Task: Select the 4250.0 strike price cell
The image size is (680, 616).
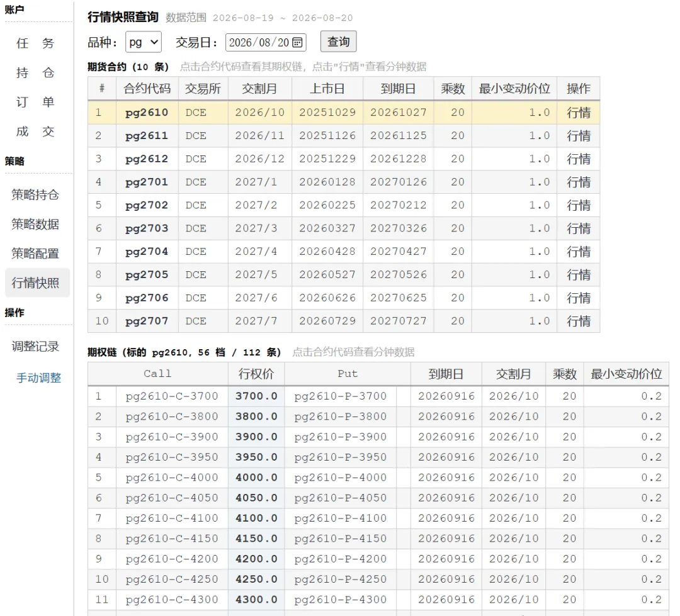Action: point(256,580)
